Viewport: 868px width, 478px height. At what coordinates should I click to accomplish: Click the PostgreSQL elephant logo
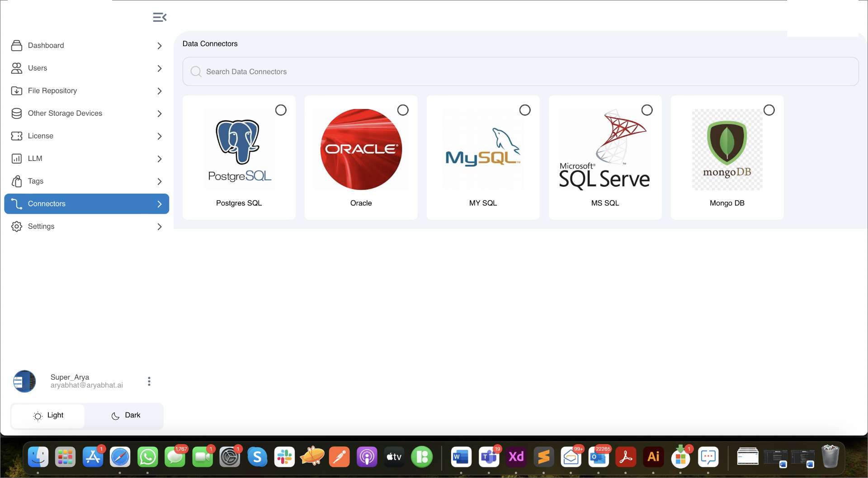(239, 149)
